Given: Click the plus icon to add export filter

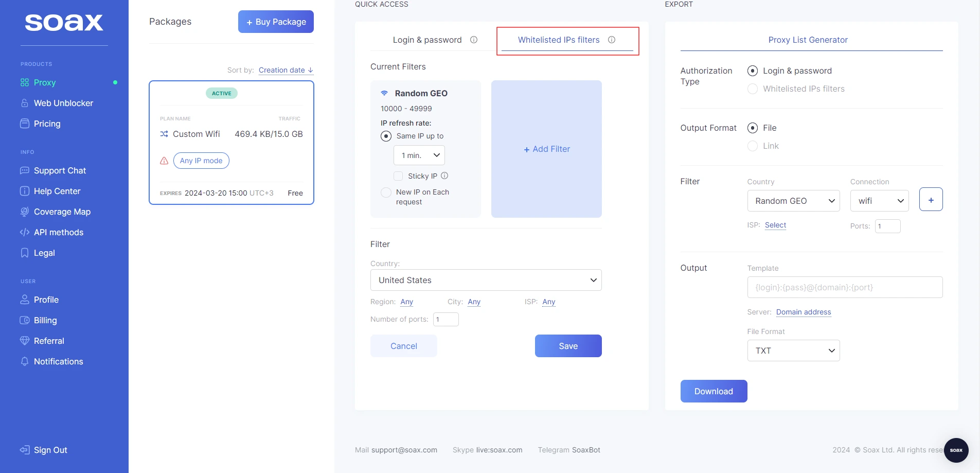Looking at the screenshot, I should [931, 200].
